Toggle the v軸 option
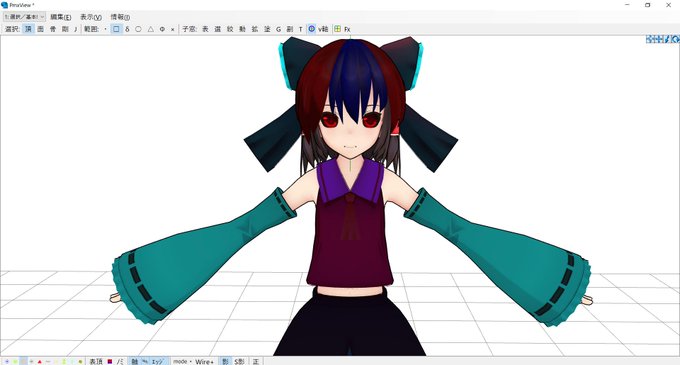This screenshot has height=365, width=680. 323,29
